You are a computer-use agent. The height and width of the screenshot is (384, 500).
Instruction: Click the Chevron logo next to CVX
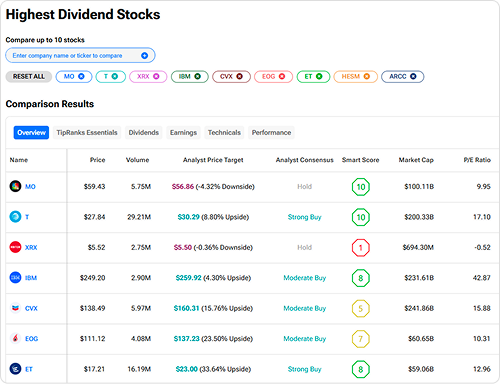[x=15, y=308]
